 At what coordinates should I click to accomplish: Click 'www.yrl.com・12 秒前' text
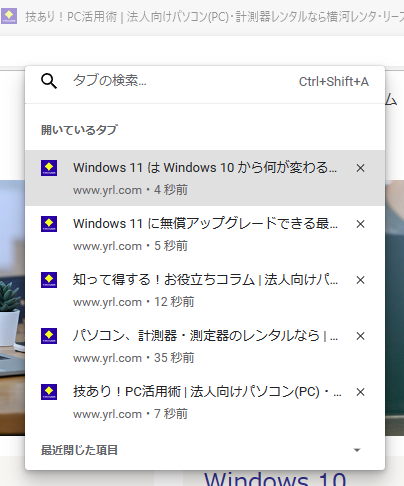[134, 302]
